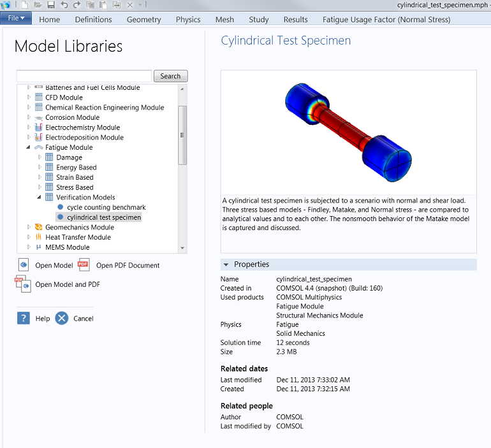Expand the MEMS Module node
491x448 pixels.
29,247
